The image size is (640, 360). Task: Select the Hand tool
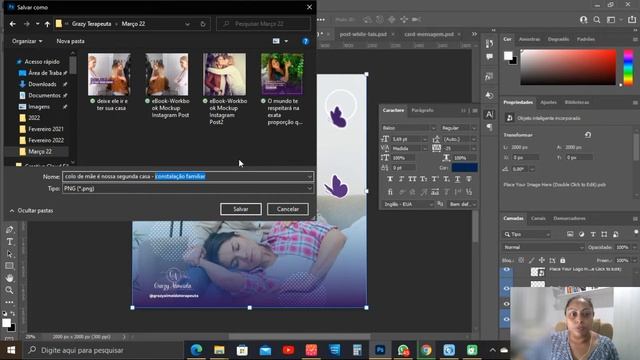pyautogui.click(x=9, y=278)
